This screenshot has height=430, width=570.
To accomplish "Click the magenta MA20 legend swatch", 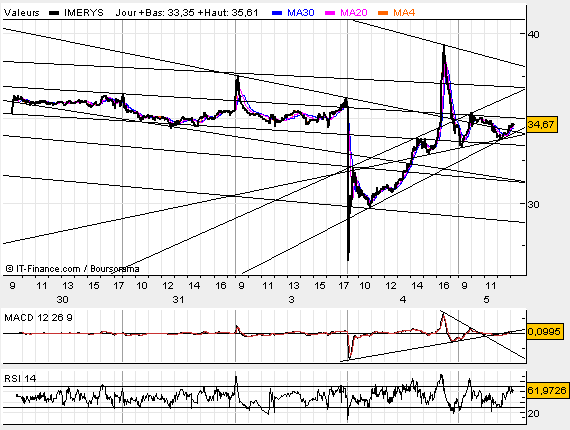I will pos(330,13).
